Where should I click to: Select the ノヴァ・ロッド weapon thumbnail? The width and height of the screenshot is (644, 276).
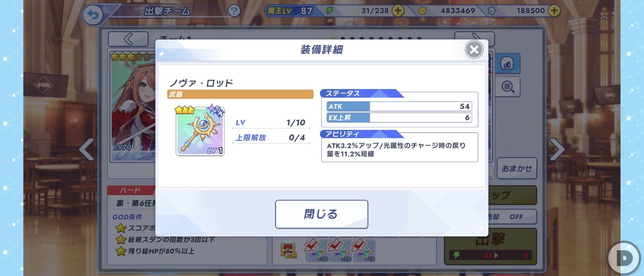[200, 131]
